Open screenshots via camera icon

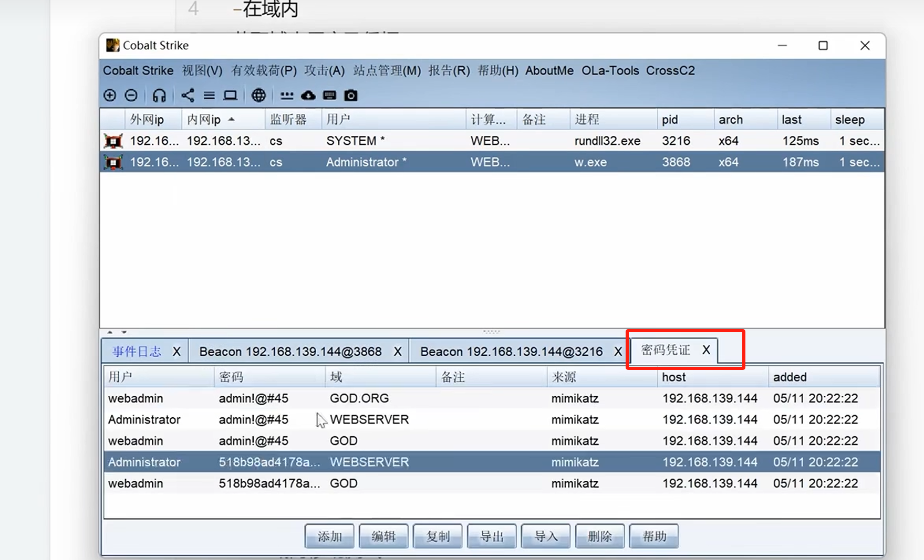pos(351,96)
